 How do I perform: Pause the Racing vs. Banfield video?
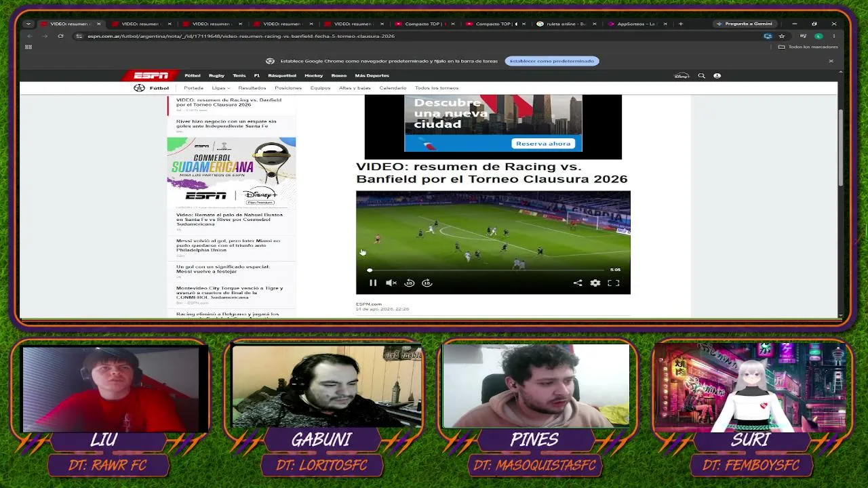[x=372, y=283]
